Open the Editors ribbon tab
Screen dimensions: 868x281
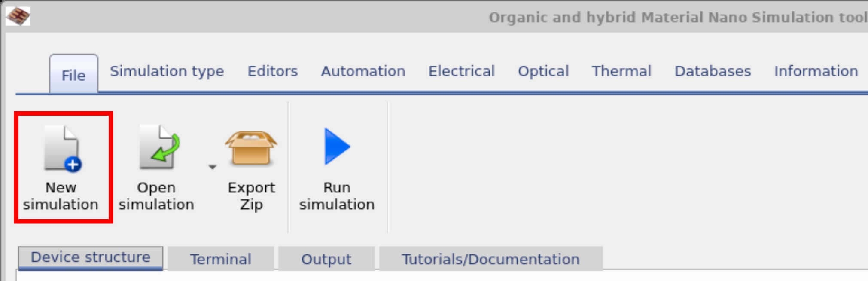click(272, 71)
